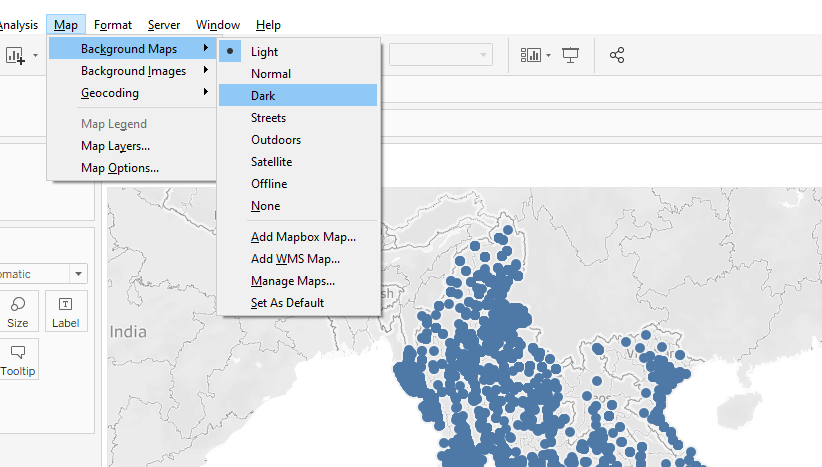Select the Light background map option

pyautogui.click(x=265, y=51)
